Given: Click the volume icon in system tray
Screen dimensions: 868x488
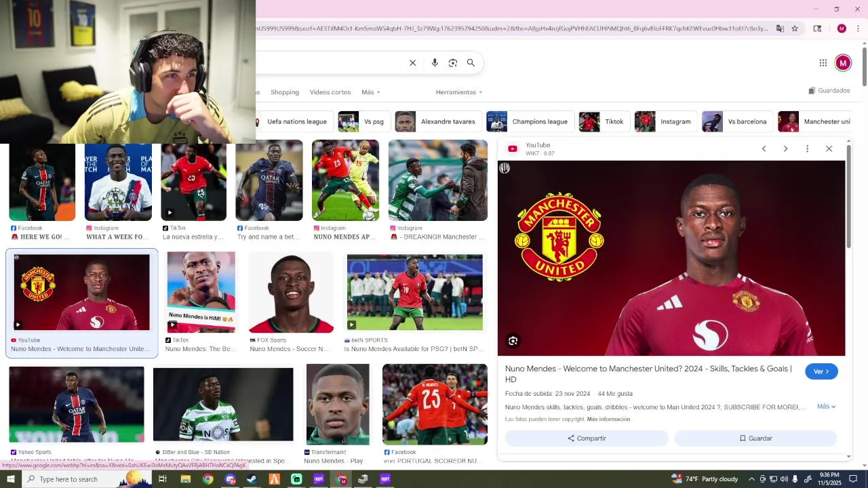Looking at the screenshot, I should point(784,479).
